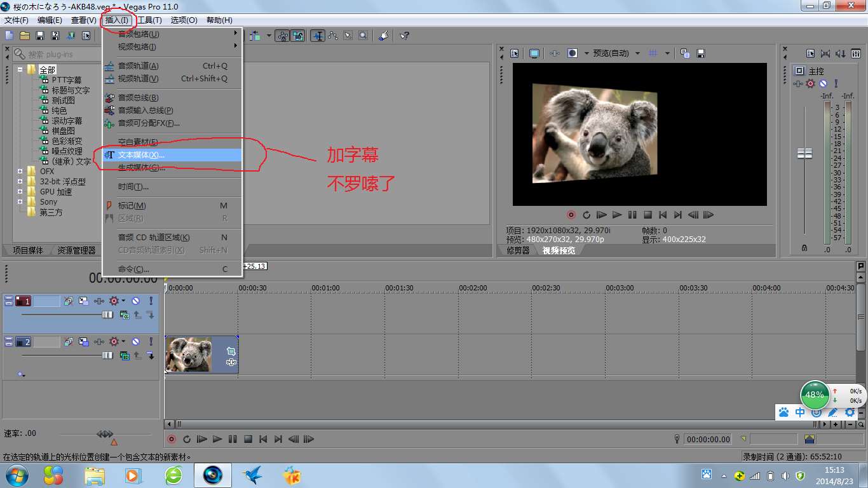
Task: Click the playback rate slider marker
Action: click(114, 442)
